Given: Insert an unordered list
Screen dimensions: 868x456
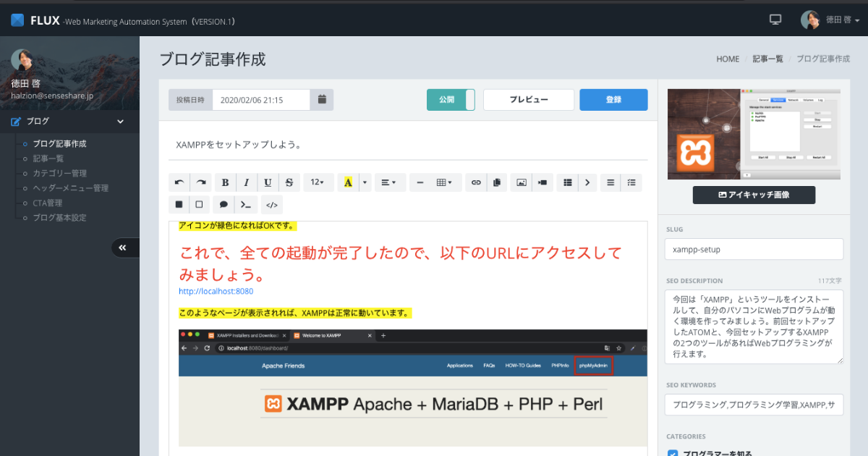Looking at the screenshot, I should pos(611,182).
